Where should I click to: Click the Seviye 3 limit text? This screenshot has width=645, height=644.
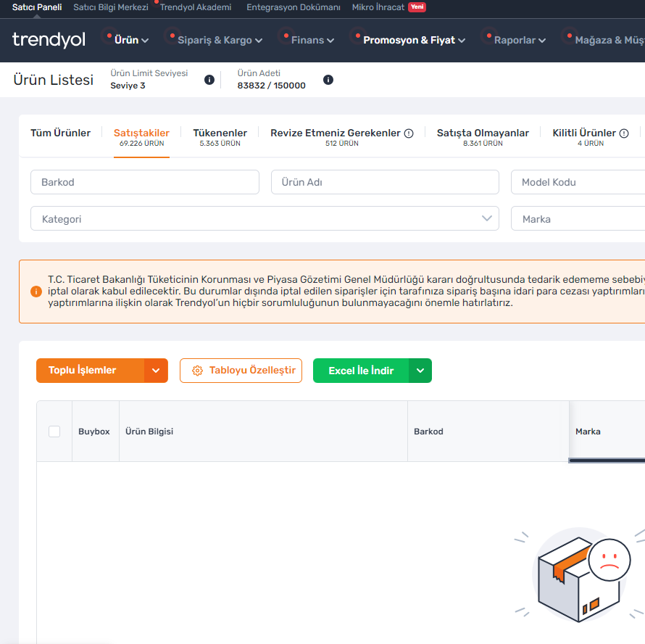128,86
